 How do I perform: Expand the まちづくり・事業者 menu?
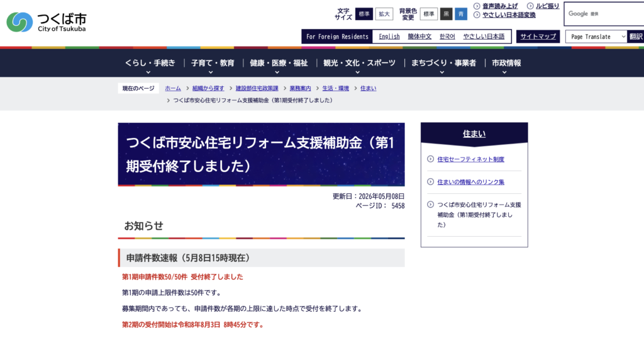tap(443, 63)
